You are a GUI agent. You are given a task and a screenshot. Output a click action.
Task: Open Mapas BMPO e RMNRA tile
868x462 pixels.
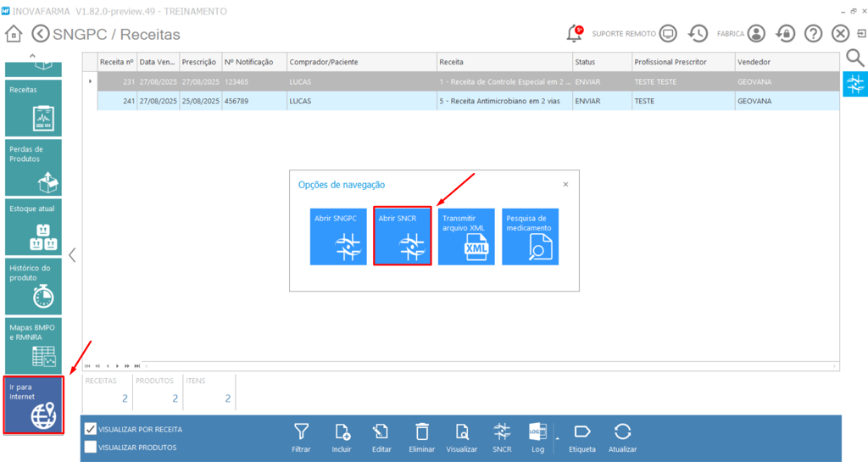pyautogui.click(x=33, y=346)
